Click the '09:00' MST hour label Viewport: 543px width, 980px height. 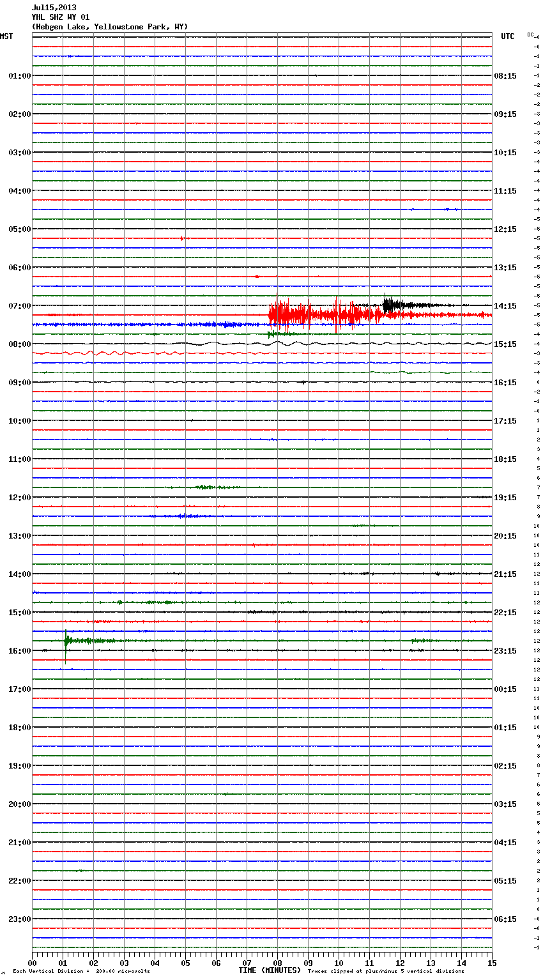pyautogui.click(x=20, y=383)
